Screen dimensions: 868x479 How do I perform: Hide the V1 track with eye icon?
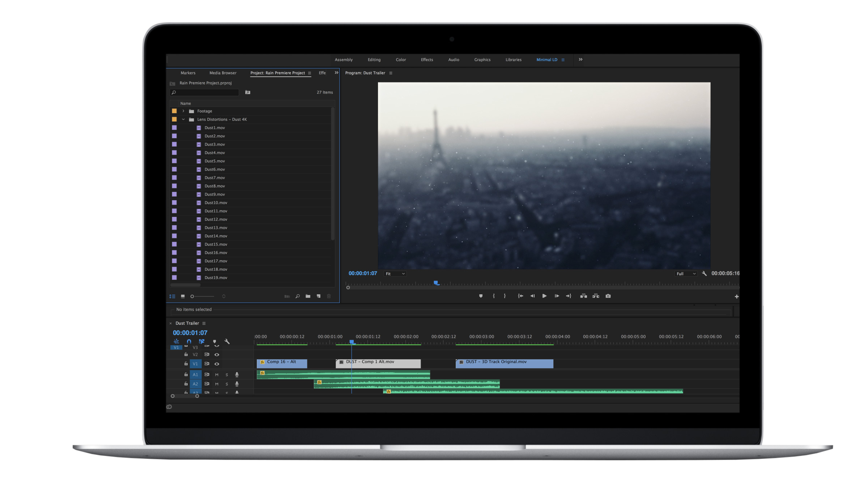(217, 364)
